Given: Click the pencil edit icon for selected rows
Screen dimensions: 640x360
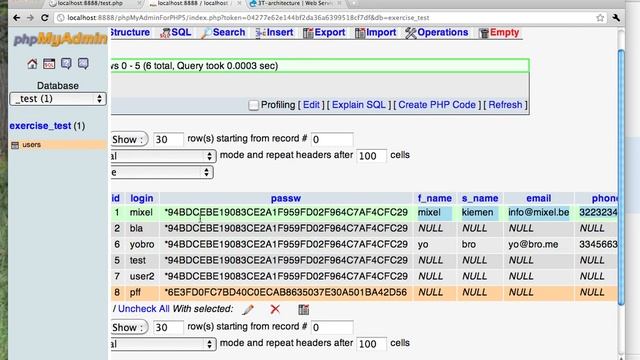Looking at the screenshot, I should pos(248,309).
